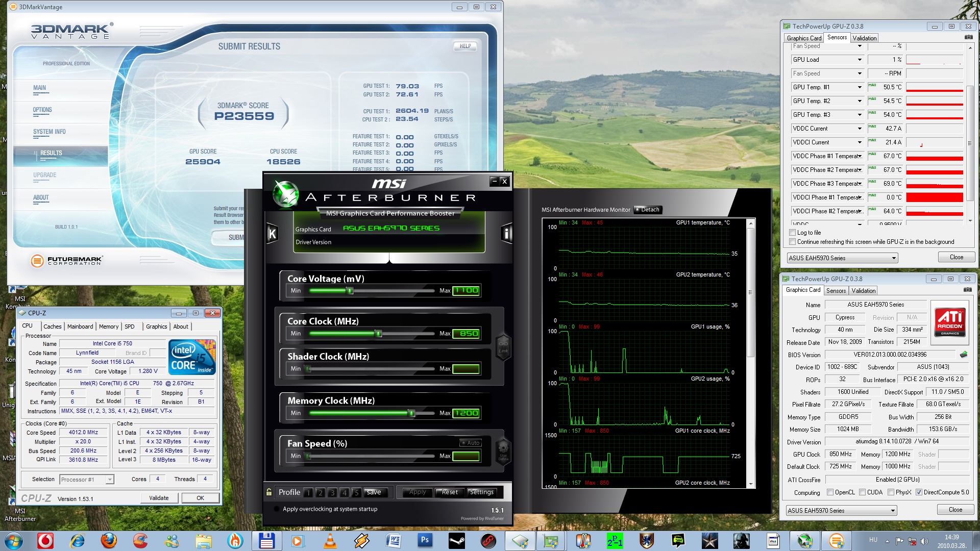Open the VDDC Current sensor dropdown
The image size is (980, 551).
(x=860, y=129)
